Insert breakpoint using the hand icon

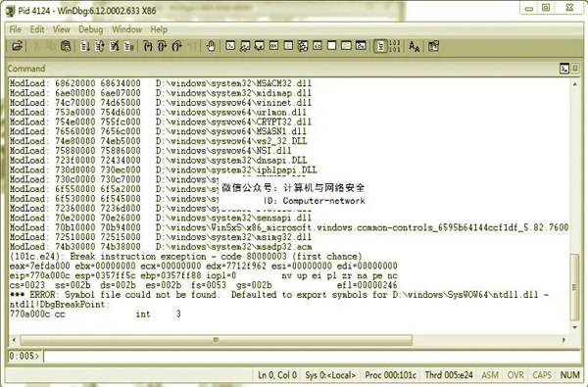tap(211, 46)
